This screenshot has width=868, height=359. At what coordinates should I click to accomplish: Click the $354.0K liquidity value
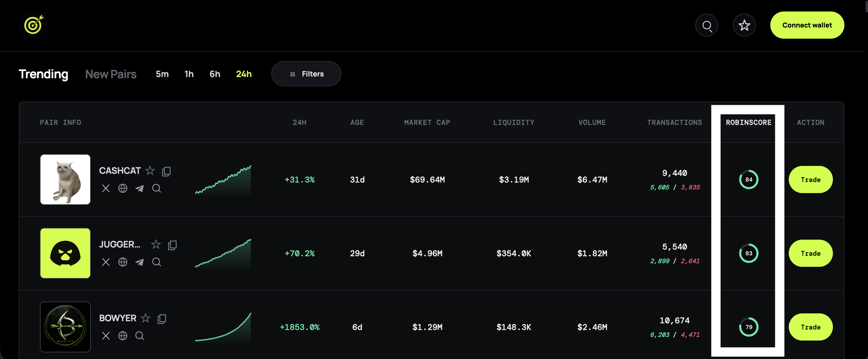tap(514, 253)
